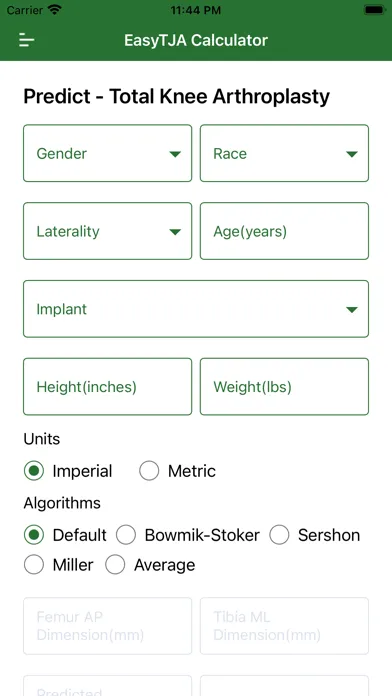392x696 pixels.
Task: Tap the battery icon in status bar
Action: 375,10
